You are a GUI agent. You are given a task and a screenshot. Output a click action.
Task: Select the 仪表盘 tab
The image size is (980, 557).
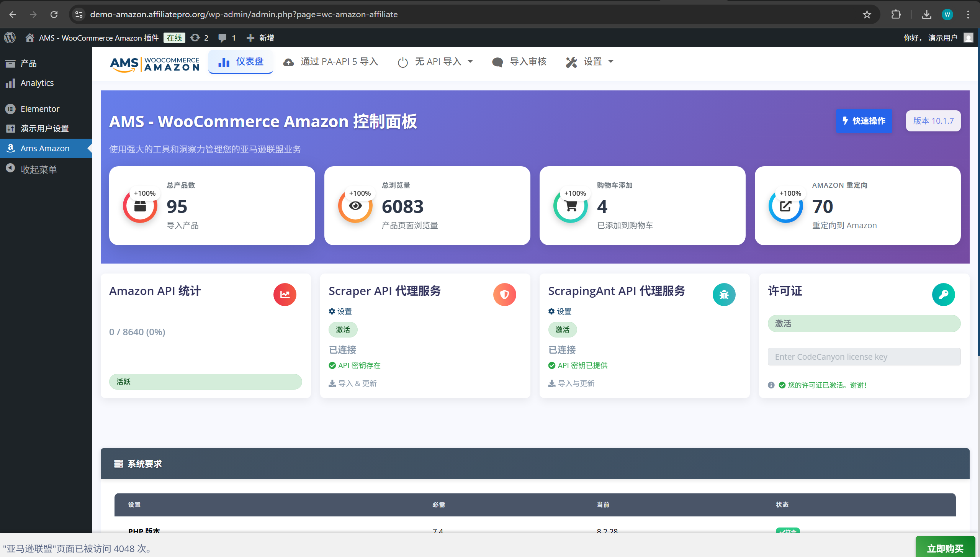tap(241, 62)
